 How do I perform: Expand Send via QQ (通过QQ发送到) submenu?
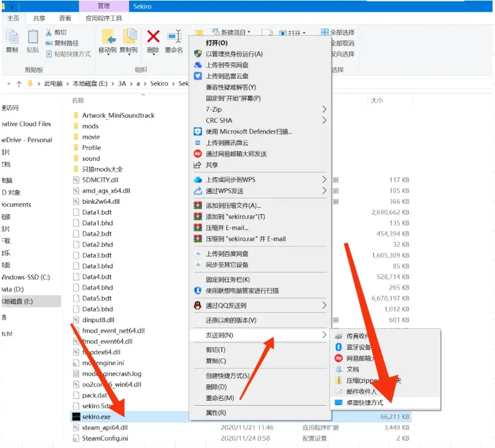pos(260,305)
